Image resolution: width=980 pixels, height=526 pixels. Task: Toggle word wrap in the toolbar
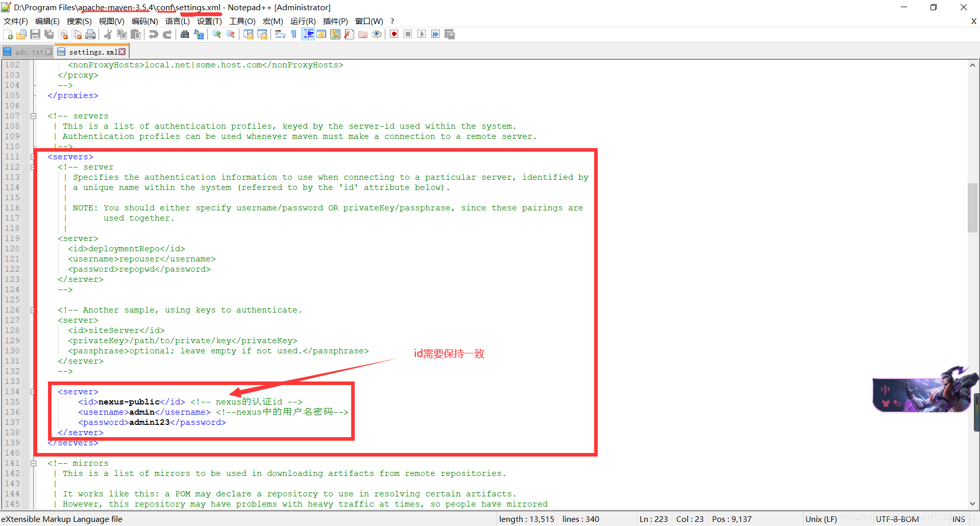tap(280, 34)
